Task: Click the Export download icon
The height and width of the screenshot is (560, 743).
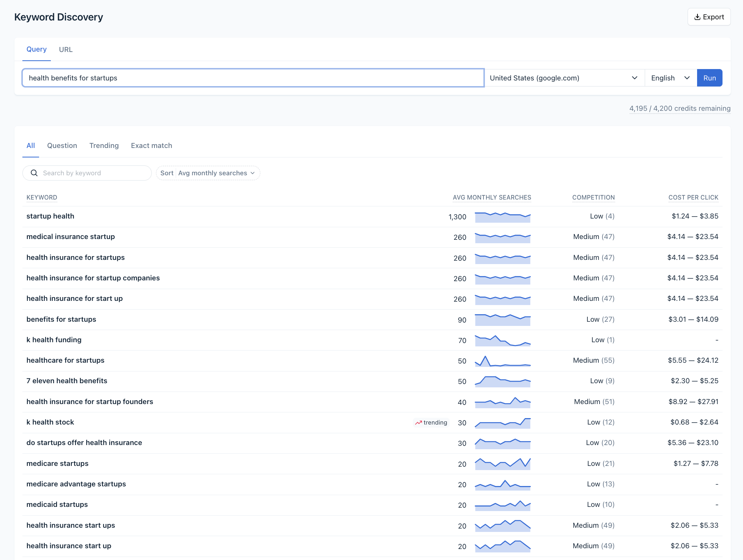Action: point(697,17)
